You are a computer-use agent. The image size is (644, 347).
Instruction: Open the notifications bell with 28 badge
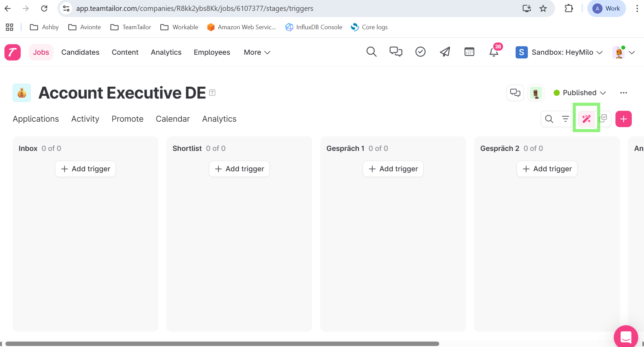[x=494, y=52]
